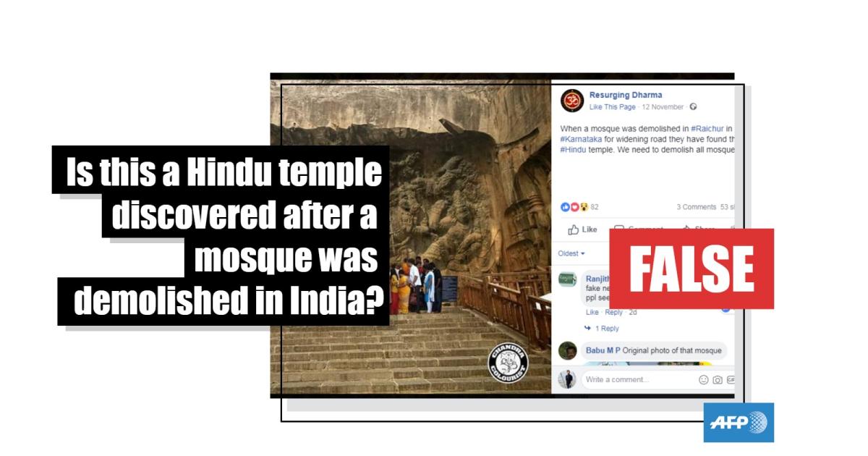This screenshot has height=456, width=868.
Task: Click the Chandra Colourist watermark logo
Action: pos(508,364)
